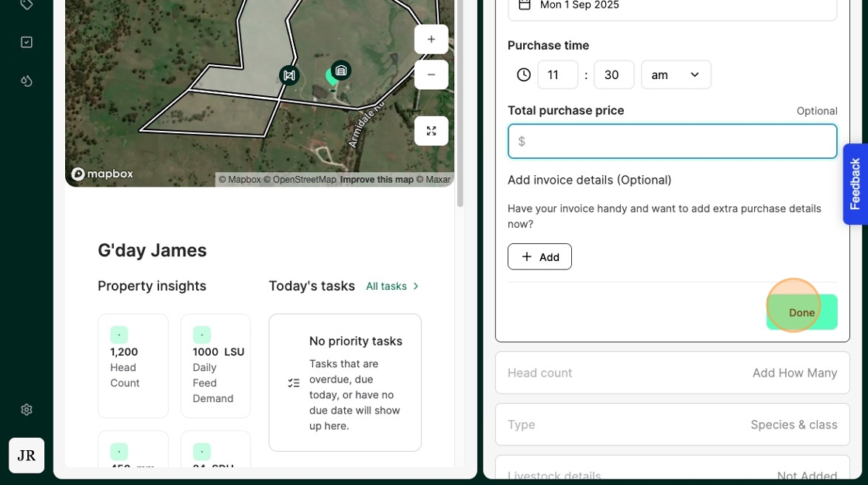Click the Done button

click(801, 312)
